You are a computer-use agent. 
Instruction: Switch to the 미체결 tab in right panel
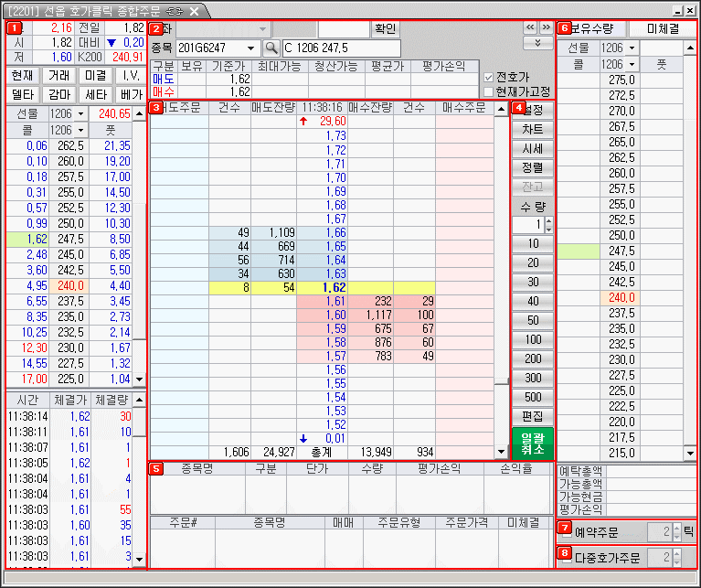(x=660, y=28)
